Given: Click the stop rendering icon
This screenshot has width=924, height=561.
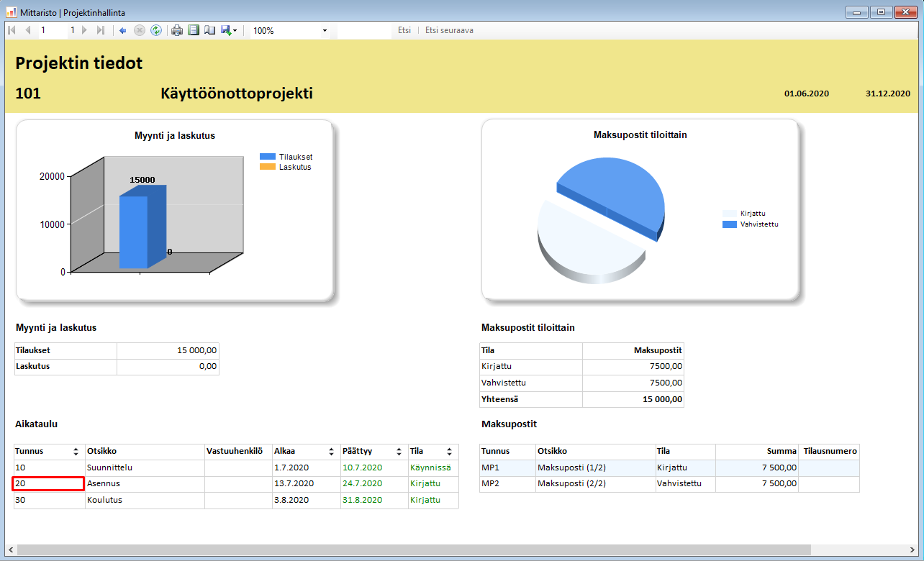Looking at the screenshot, I should (x=140, y=30).
